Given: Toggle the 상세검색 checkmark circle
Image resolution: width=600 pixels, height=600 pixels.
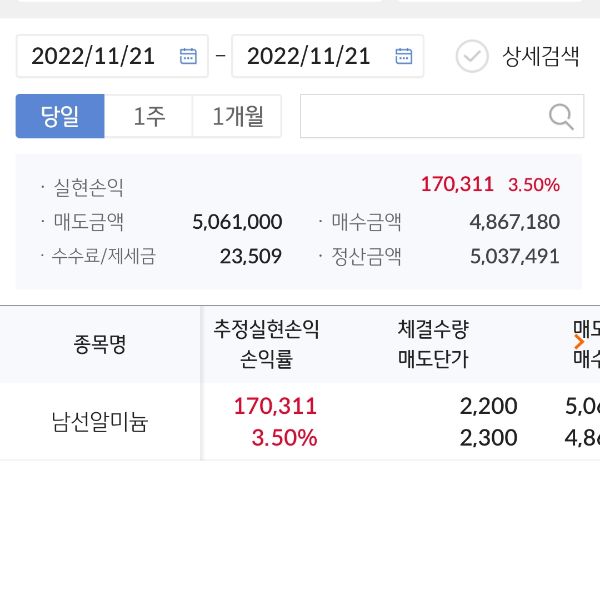Looking at the screenshot, I should tap(472, 56).
